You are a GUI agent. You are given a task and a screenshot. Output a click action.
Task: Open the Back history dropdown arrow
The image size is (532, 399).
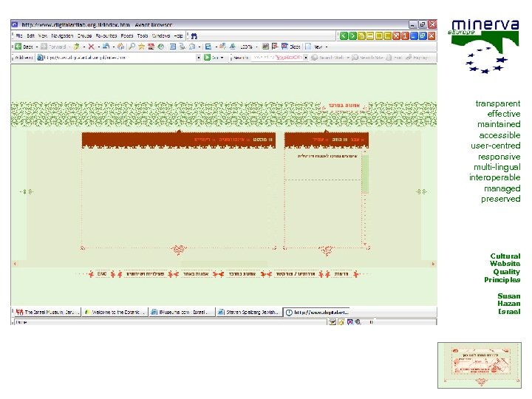coord(37,47)
